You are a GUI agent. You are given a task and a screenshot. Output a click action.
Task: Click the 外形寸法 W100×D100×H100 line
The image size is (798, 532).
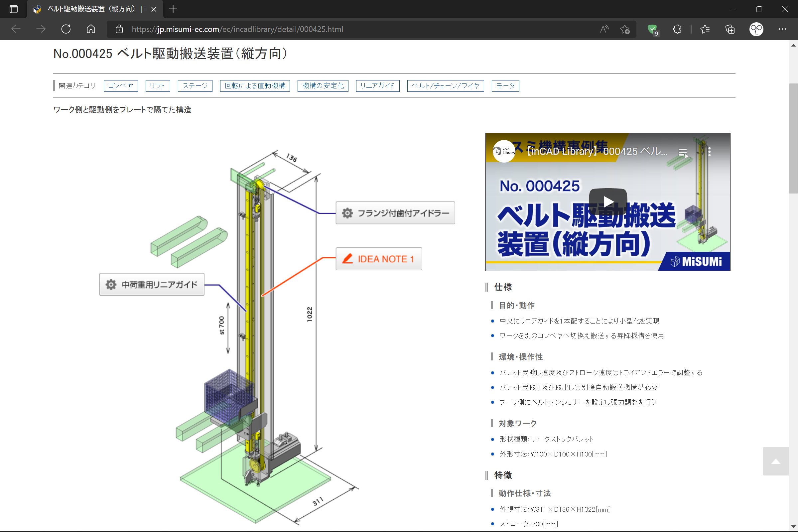tap(553, 454)
